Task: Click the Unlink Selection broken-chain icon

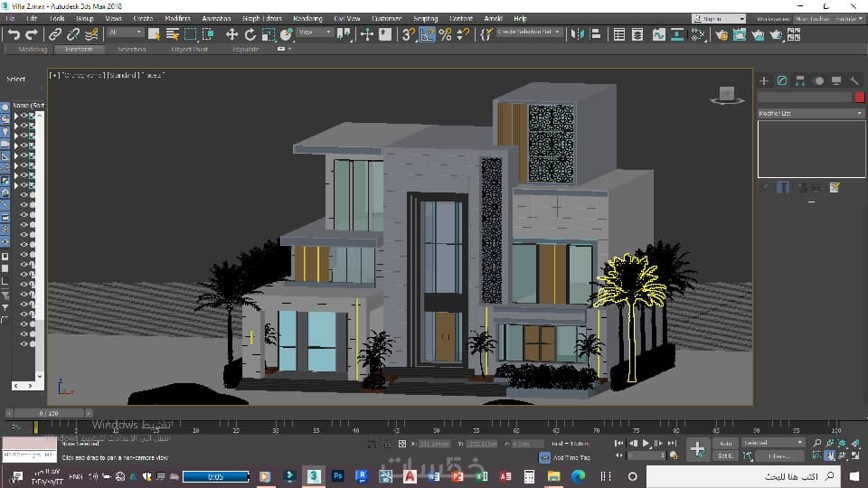Action: pos(73,34)
